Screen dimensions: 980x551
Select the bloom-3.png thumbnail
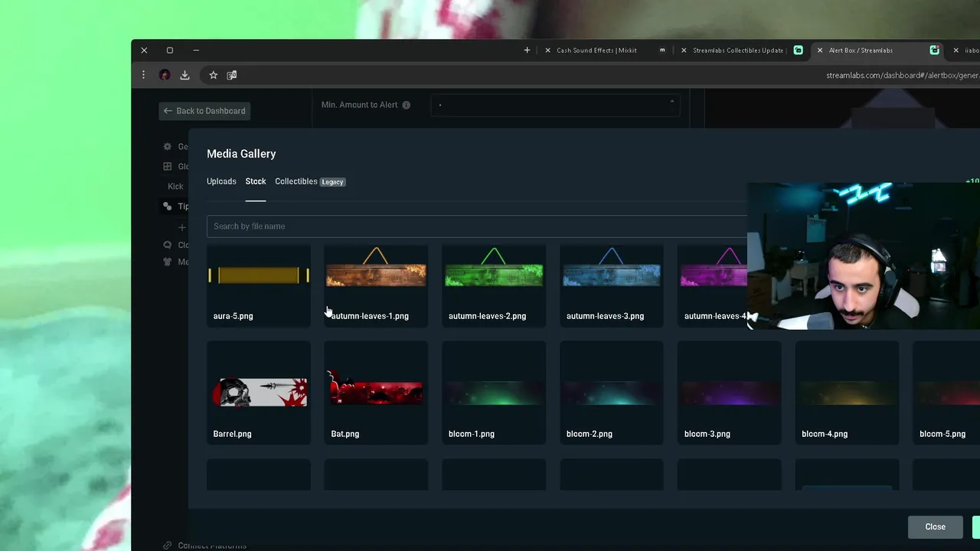[x=730, y=393]
